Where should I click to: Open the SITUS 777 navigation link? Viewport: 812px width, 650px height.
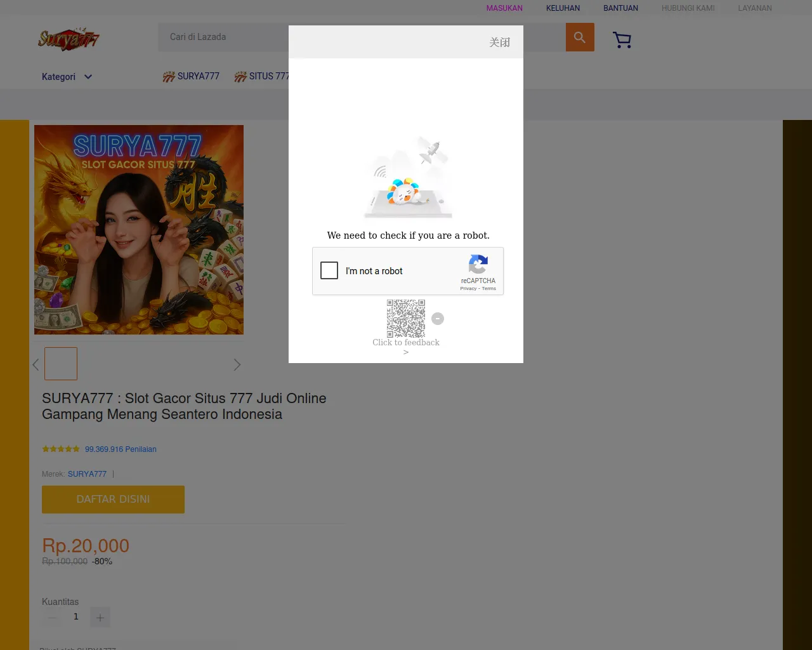261,76
